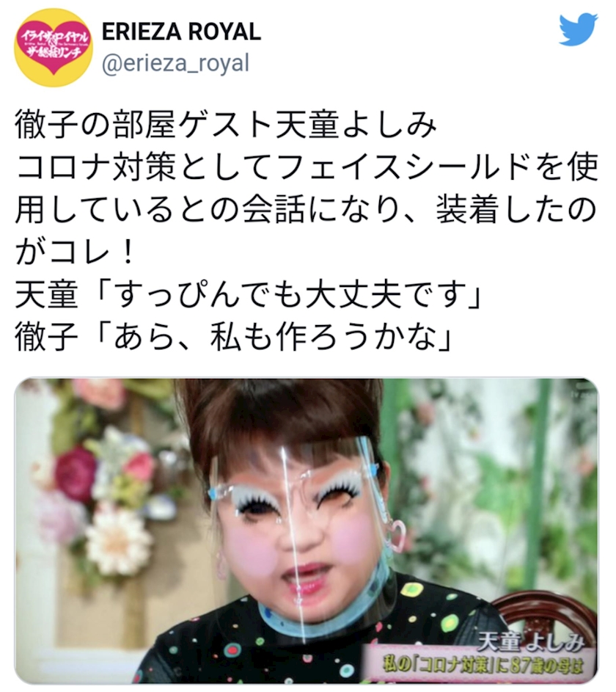
Task: Click the 天童よしみ name caption in photo
Action: pyautogui.click(x=530, y=643)
